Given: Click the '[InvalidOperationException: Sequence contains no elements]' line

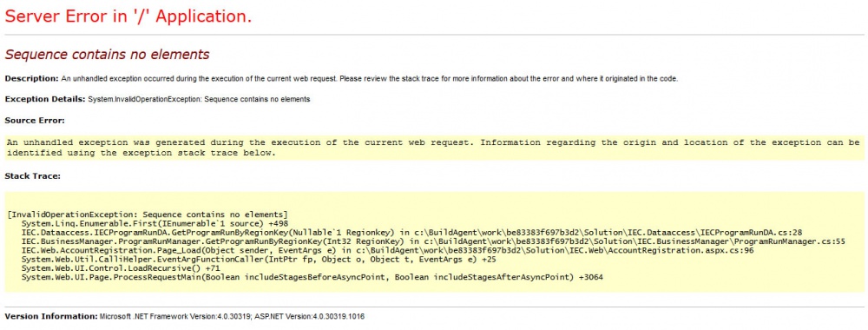Looking at the screenshot, I should click(x=148, y=214).
